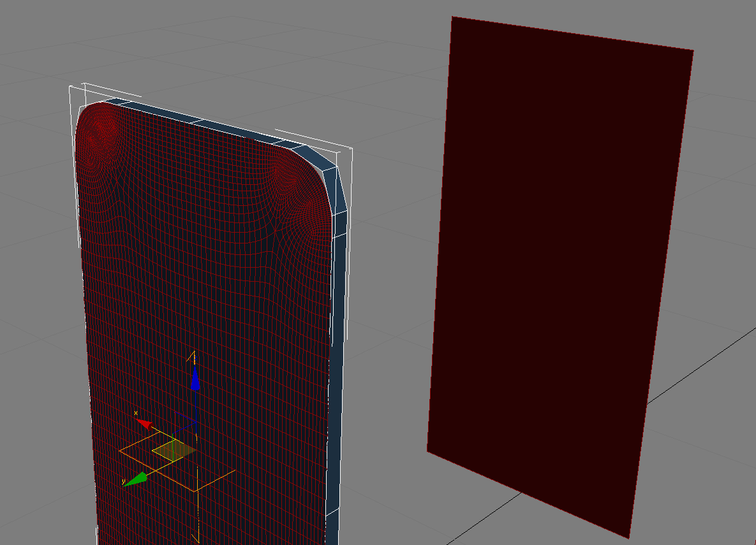The width and height of the screenshot is (756, 545).
Task: Click the red X-axis arrow of the gizmo
Action: [144, 423]
